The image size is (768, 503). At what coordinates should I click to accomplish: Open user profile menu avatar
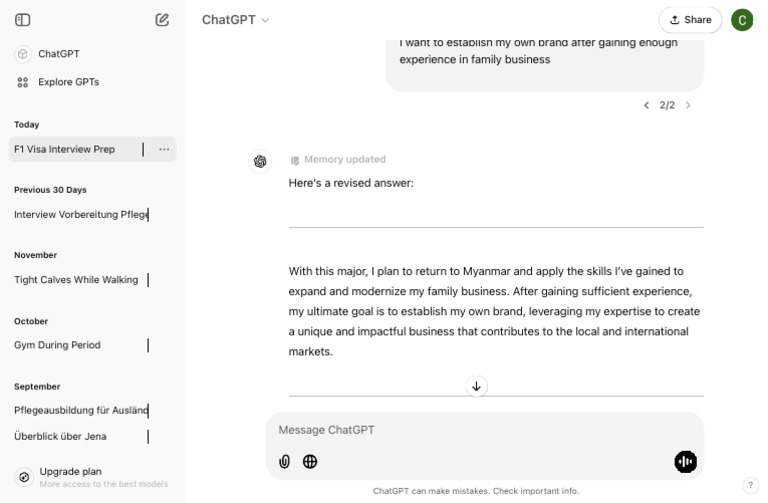coord(742,20)
